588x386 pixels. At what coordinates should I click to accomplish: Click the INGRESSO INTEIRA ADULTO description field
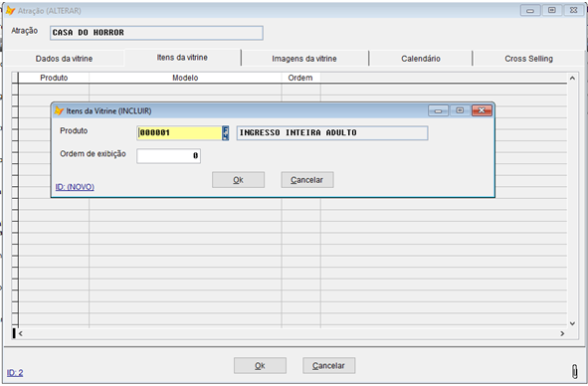point(332,132)
